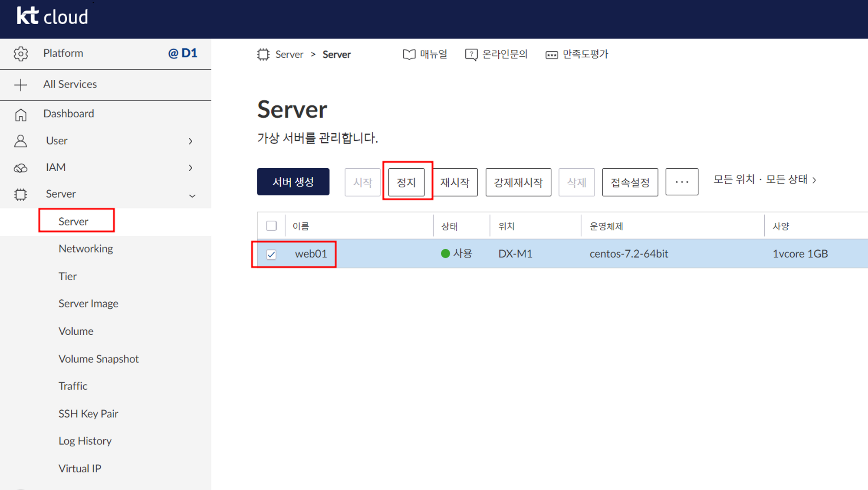The image size is (868, 490).
Task: Click the IAM cloud icon
Action: [x=20, y=168]
